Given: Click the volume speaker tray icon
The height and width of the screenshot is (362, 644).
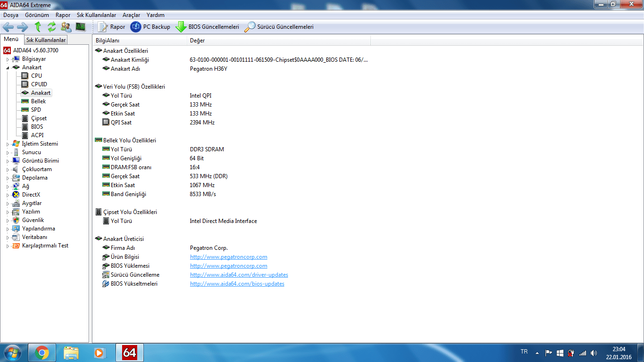Looking at the screenshot, I should pyautogui.click(x=594, y=353).
